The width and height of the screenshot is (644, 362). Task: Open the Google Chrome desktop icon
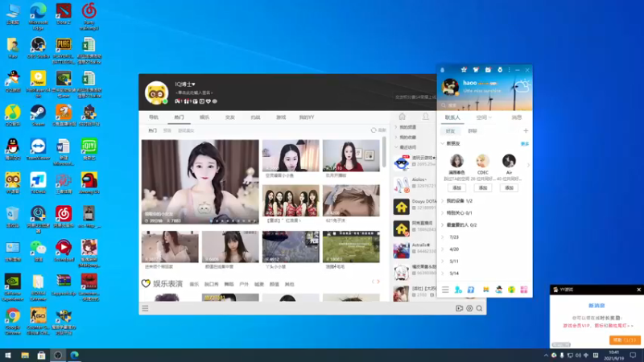pyautogui.click(x=12, y=321)
